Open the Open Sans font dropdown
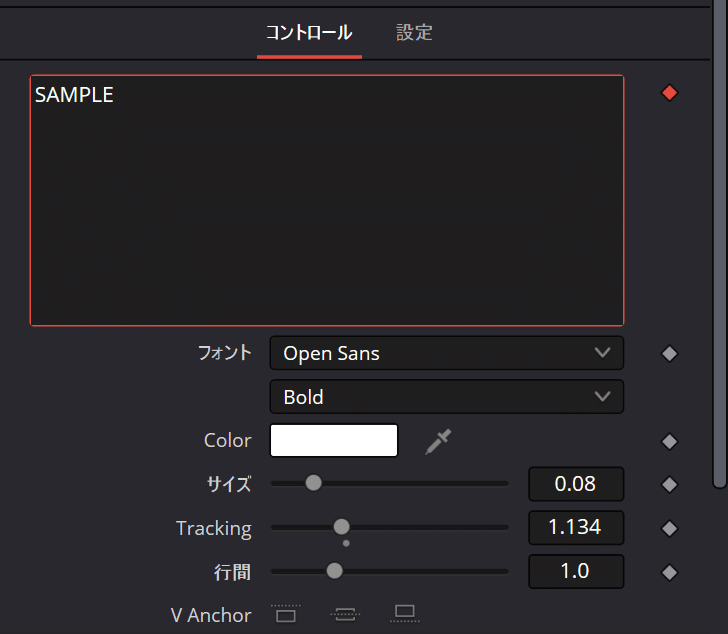The width and height of the screenshot is (728, 634). [447, 353]
